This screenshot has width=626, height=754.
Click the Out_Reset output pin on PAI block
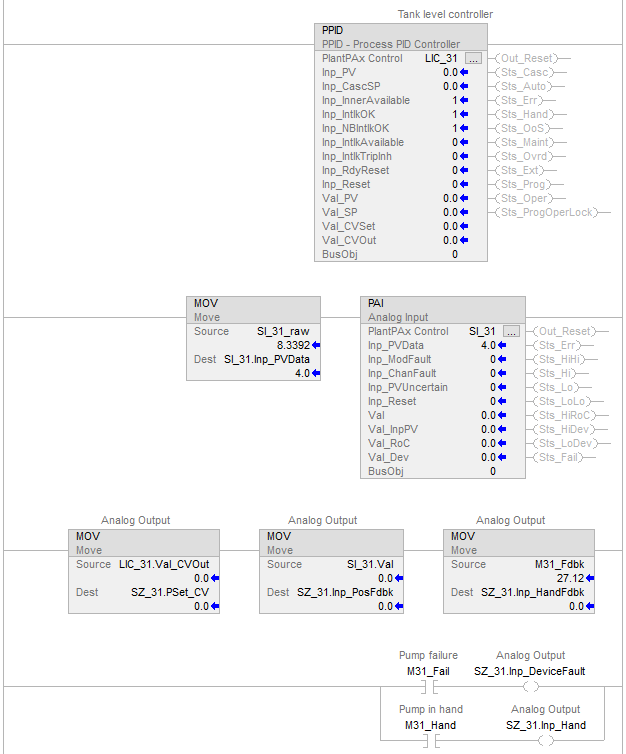(567, 331)
